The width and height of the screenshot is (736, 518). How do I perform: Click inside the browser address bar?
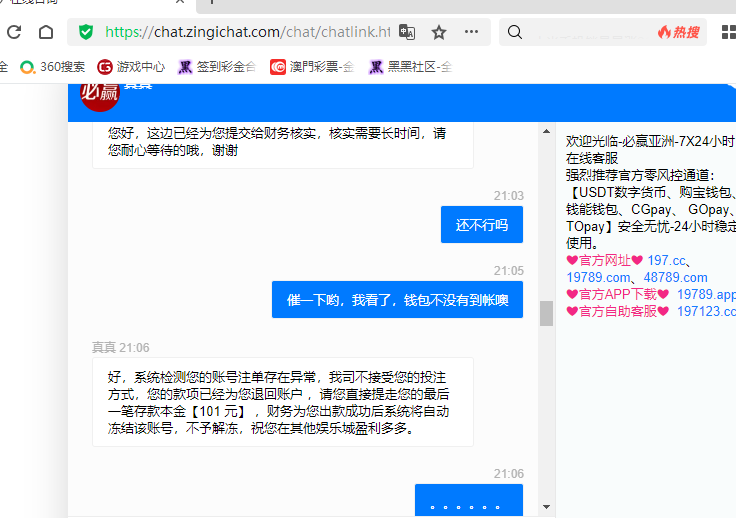[x=250, y=32]
